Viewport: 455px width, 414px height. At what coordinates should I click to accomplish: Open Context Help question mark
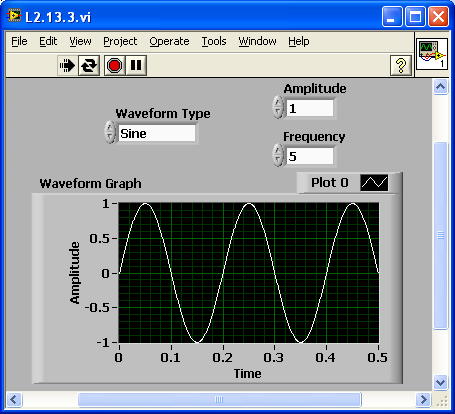[x=401, y=65]
